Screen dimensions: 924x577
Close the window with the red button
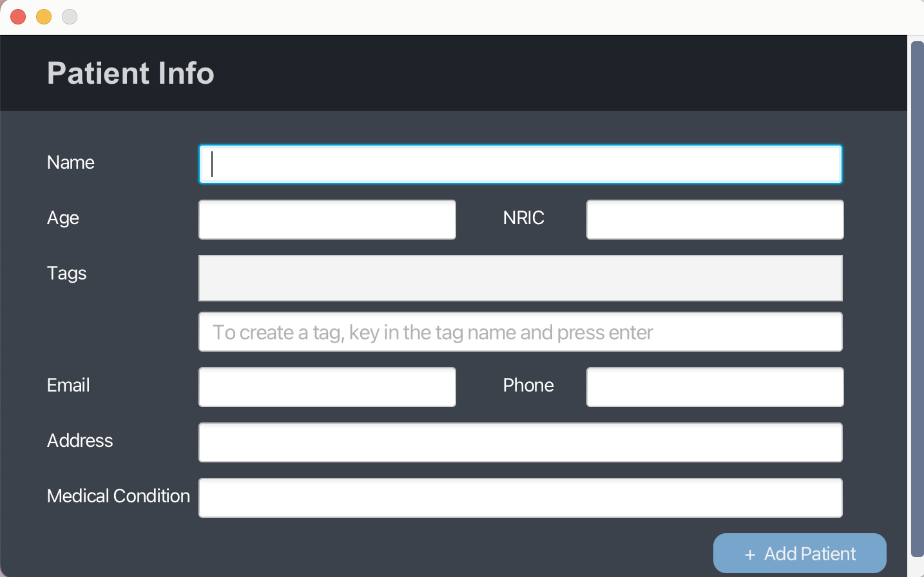(x=18, y=17)
